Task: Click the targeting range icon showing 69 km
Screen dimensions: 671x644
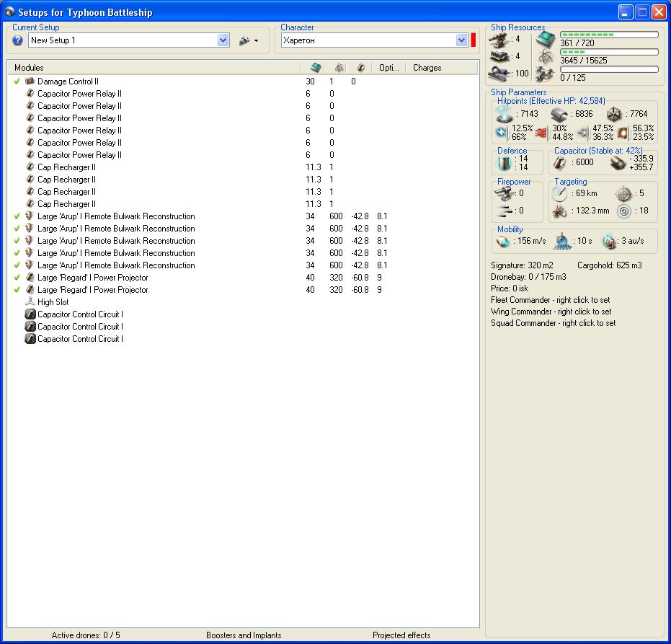Action: click(x=559, y=193)
